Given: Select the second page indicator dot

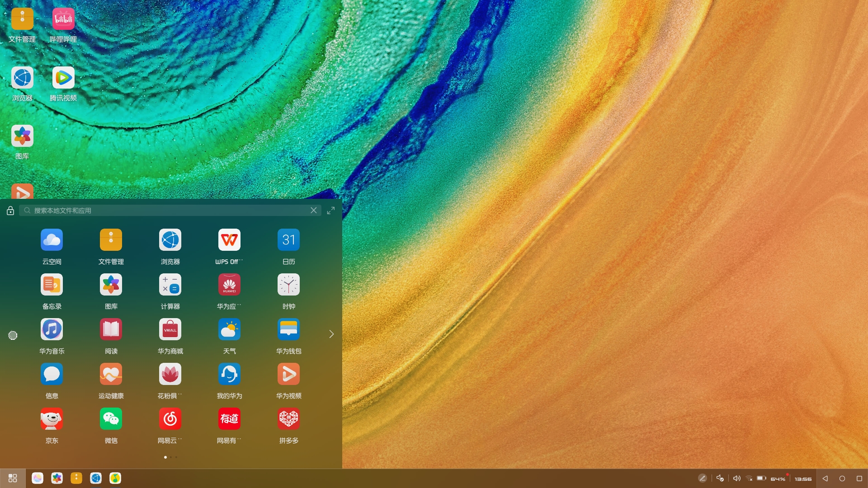Looking at the screenshot, I should click(x=171, y=457).
